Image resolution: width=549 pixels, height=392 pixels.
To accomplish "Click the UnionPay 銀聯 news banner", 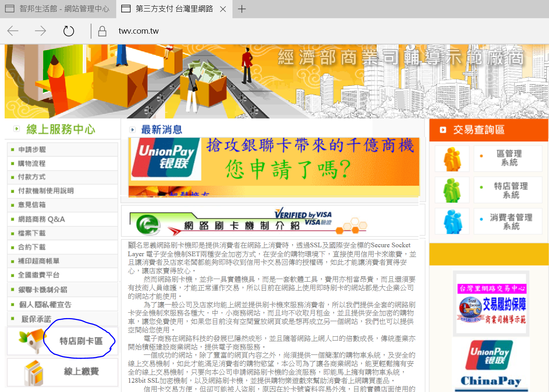I will click(274, 163).
